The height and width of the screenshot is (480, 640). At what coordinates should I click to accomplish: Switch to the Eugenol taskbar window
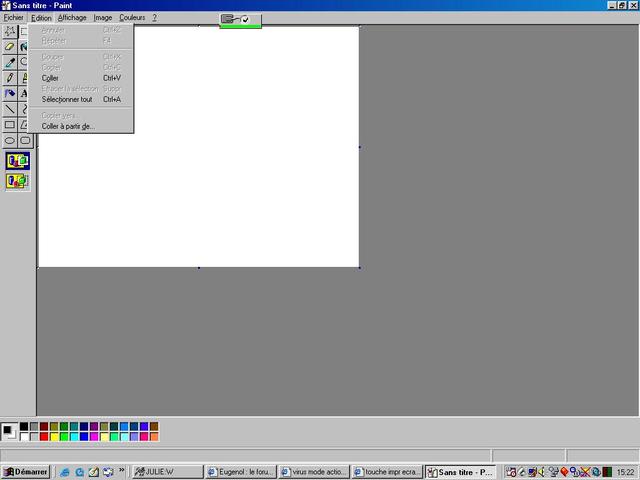(x=241, y=472)
